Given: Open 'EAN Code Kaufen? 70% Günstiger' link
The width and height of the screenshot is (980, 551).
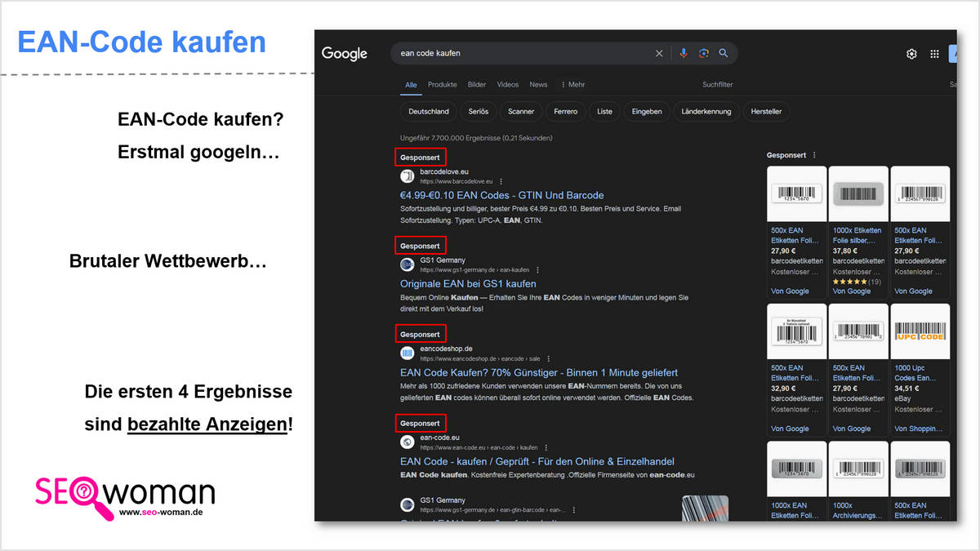Looking at the screenshot, I should pos(539,373).
